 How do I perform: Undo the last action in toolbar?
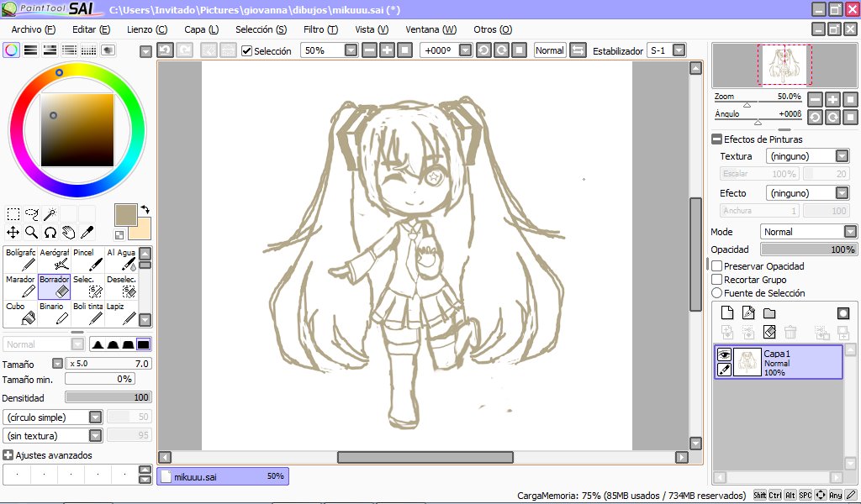(166, 50)
